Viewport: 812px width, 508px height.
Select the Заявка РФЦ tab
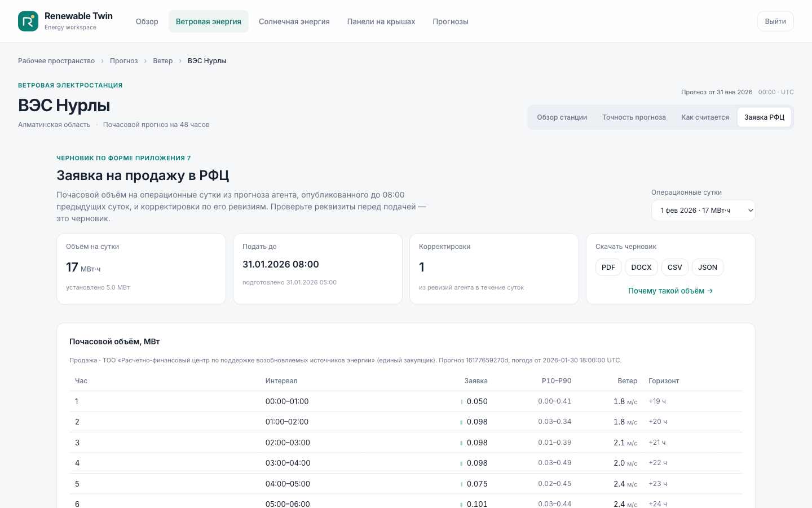click(x=765, y=117)
